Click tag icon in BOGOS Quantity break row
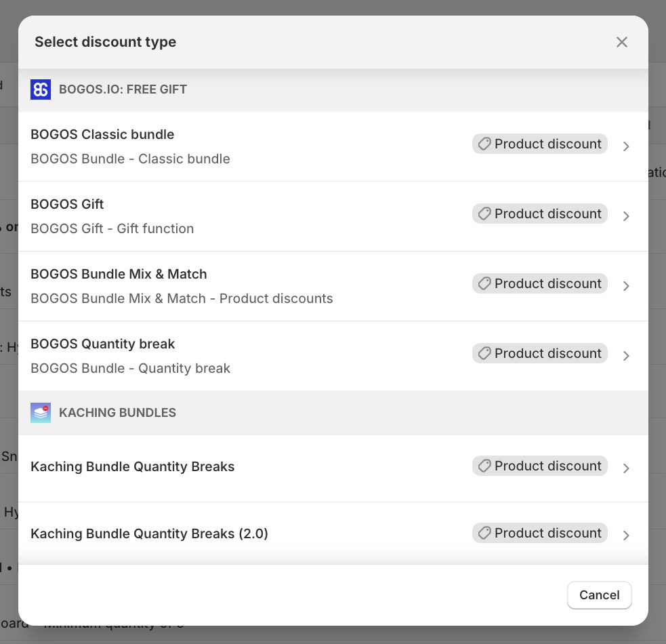 484,354
